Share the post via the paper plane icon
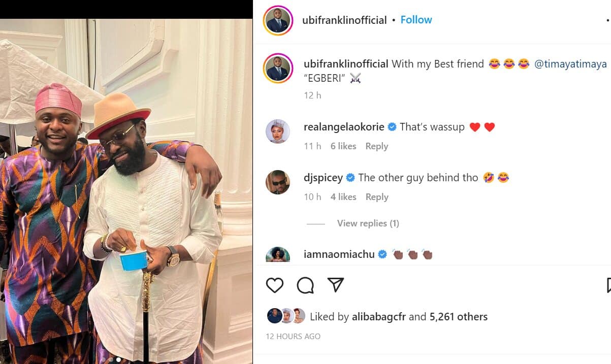The height and width of the screenshot is (364, 611). pyautogui.click(x=336, y=285)
